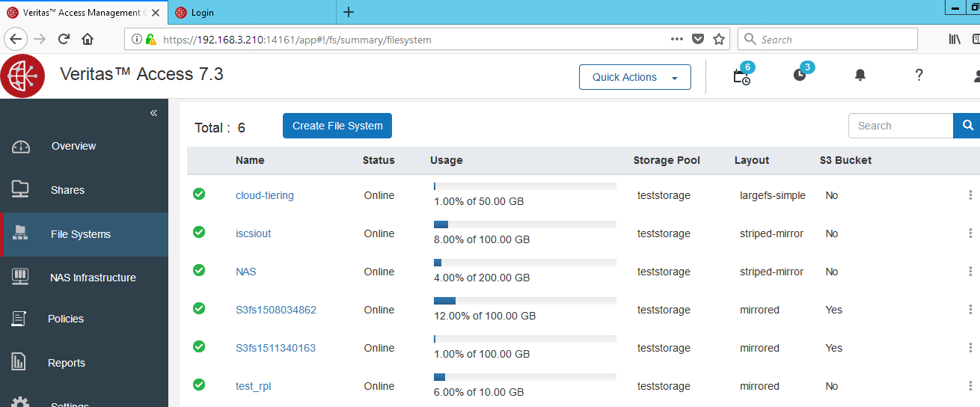The height and width of the screenshot is (407, 980).
Task: Click green status check for iscsiout
Action: coord(199,232)
